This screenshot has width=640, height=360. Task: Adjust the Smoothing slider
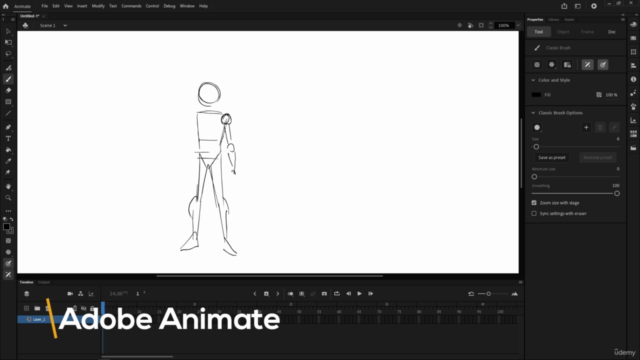click(576, 193)
